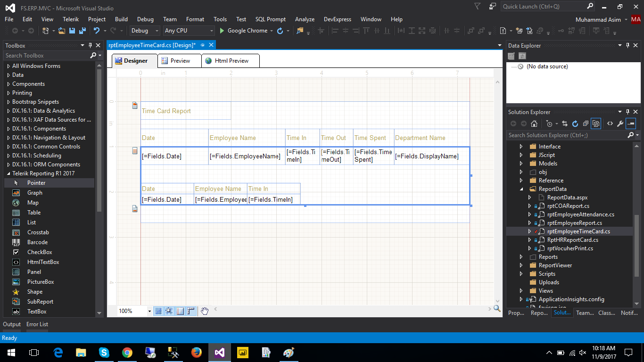Toggle Show All Files in Solution Explorer
644x362 pixels.
tap(596, 124)
